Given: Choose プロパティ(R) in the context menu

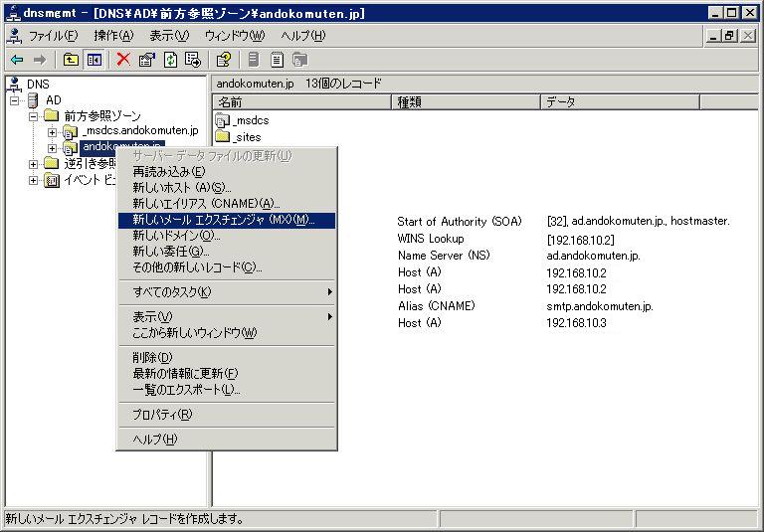Looking at the screenshot, I should point(162,415).
